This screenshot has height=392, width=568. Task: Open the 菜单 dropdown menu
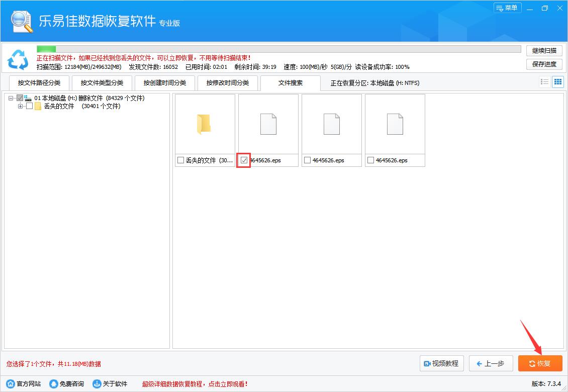[x=507, y=8]
